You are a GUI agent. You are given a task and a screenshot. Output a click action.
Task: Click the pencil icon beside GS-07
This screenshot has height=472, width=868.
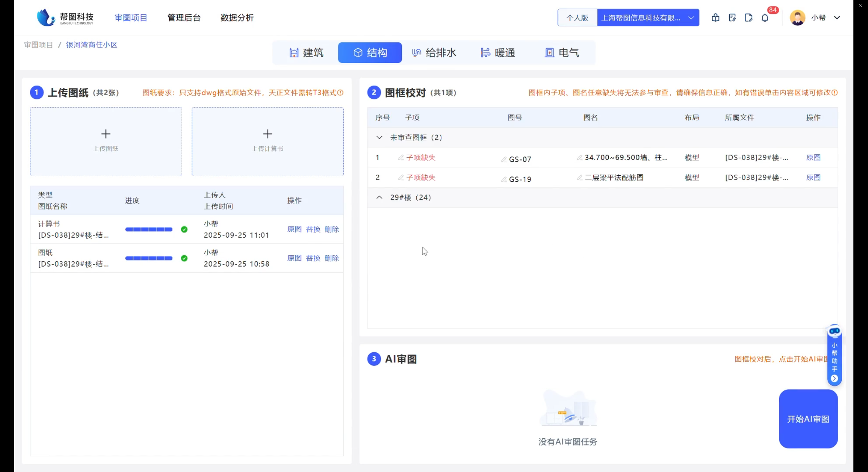[x=504, y=159]
